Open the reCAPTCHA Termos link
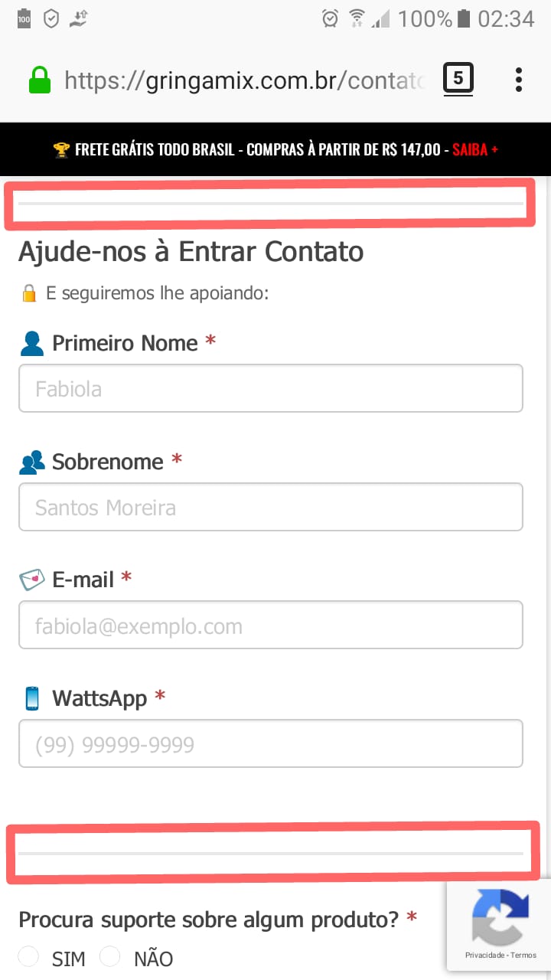The image size is (551, 980). click(x=524, y=955)
